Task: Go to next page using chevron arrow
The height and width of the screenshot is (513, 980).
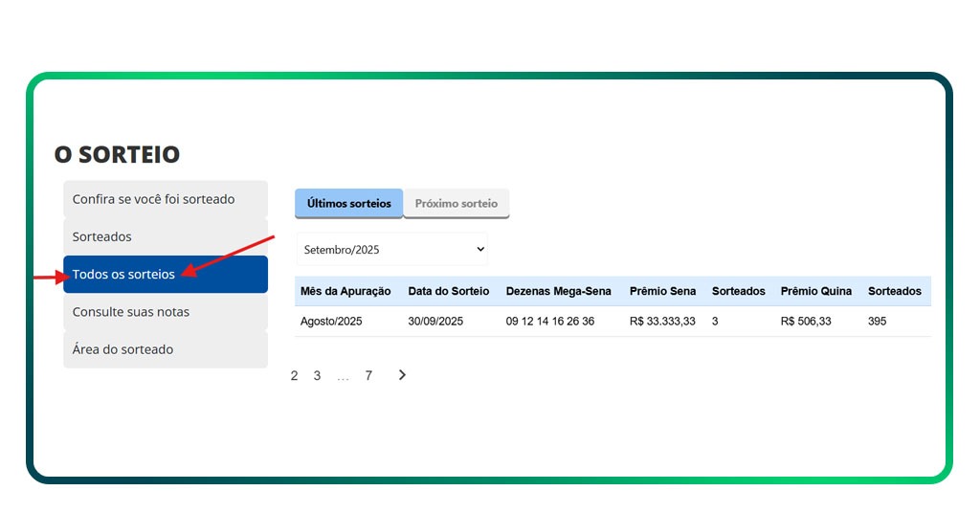Action: [x=402, y=375]
